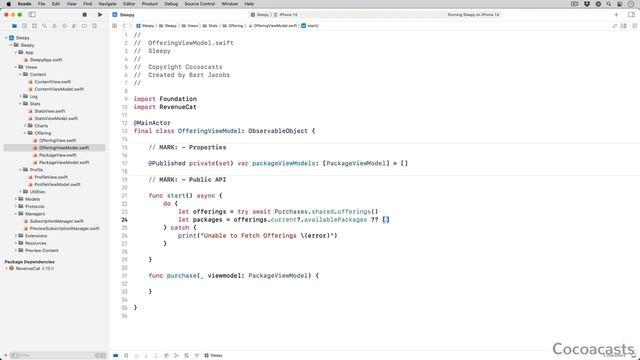Toggle recent files filter icon
This screenshot has height=360, width=640.
click(98, 356)
